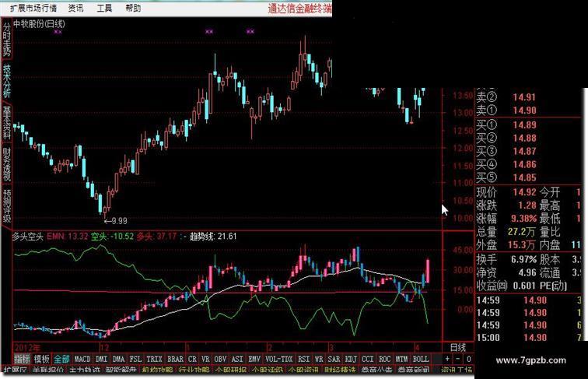588x379 pixels.
Task: Click the 收益 0.601 value
Action: (x=525, y=286)
